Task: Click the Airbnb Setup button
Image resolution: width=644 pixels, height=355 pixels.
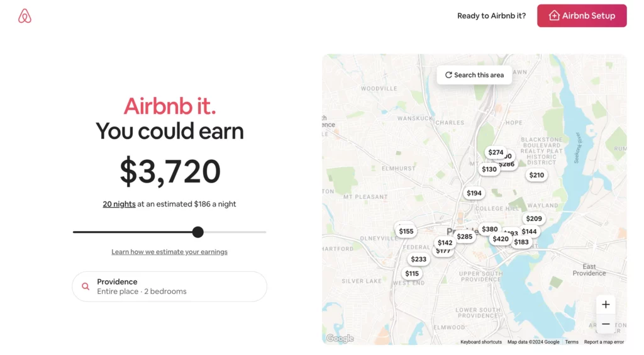Action: 582,16
